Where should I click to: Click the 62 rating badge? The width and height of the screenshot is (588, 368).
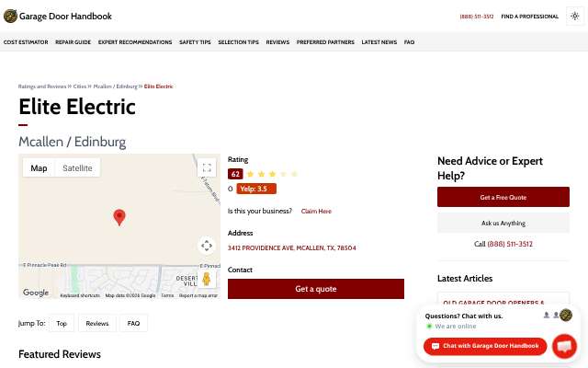pos(235,174)
